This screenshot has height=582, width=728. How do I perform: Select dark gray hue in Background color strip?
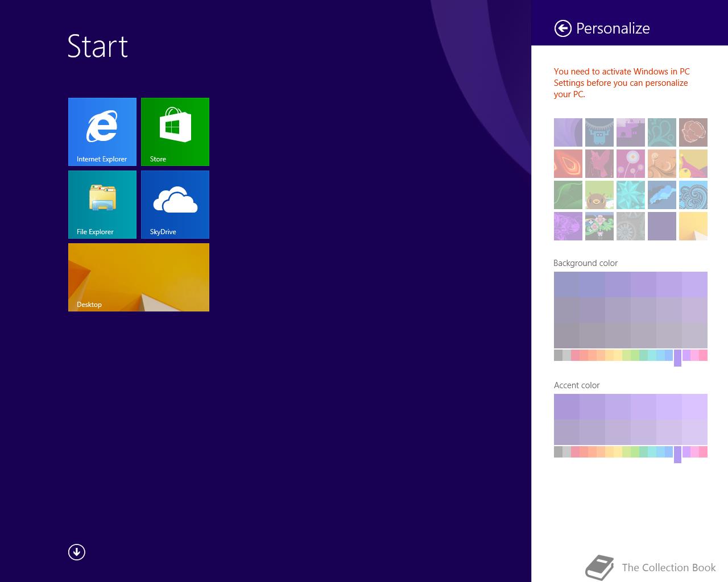coord(558,355)
